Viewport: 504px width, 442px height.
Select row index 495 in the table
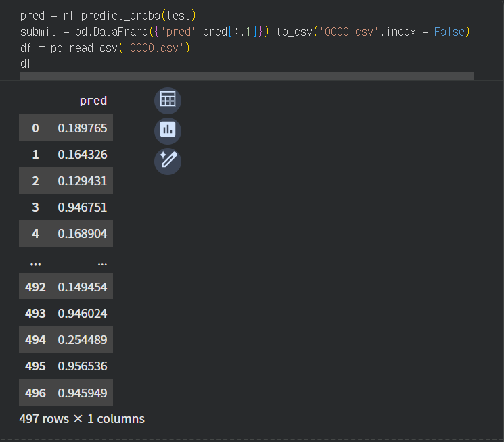[x=35, y=366]
